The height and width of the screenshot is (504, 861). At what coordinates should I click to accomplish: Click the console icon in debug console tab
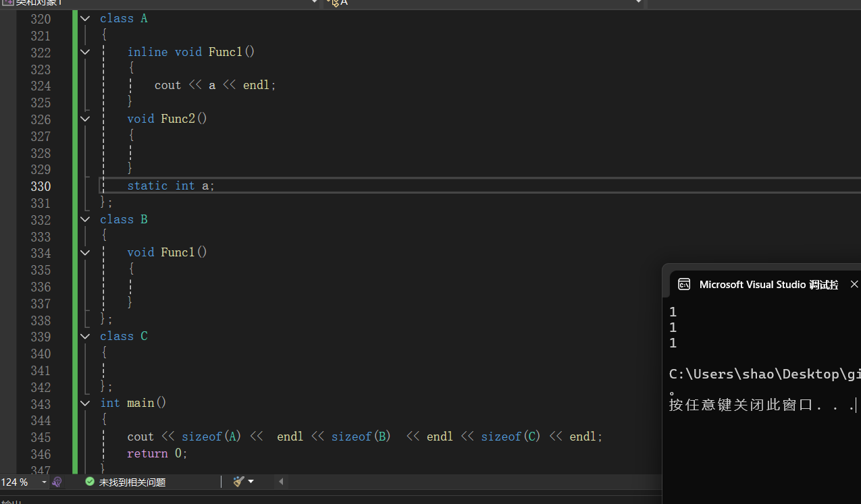[x=684, y=285]
